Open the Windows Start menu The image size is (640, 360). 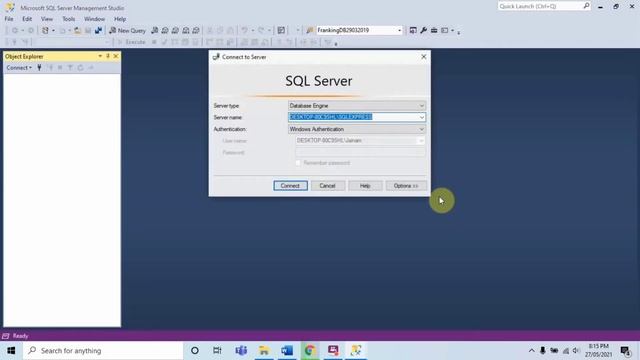[11, 351]
